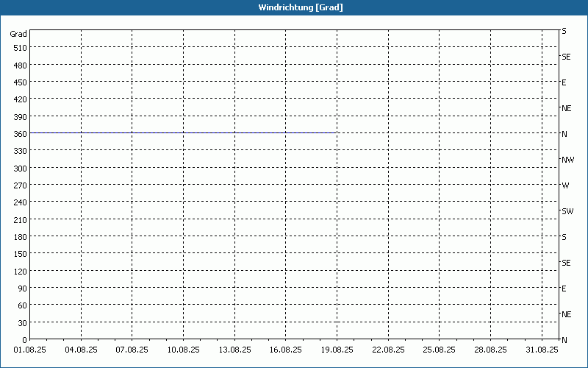Click the N compass label at the 360 gridline
Image resolution: width=588 pixels, height=368 pixels.
(564, 134)
